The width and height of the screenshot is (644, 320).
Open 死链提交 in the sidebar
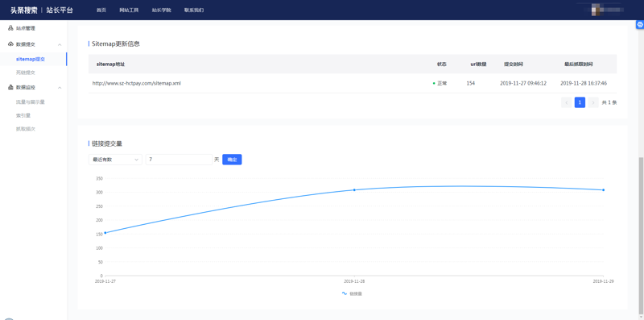(26, 73)
